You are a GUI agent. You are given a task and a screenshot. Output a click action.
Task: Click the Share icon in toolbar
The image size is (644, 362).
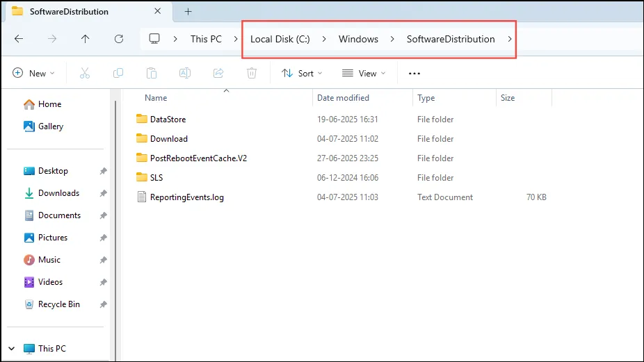(218, 74)
